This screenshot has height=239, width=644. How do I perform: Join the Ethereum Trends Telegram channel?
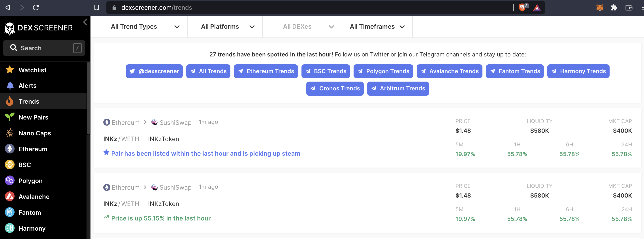pos(266,71)
